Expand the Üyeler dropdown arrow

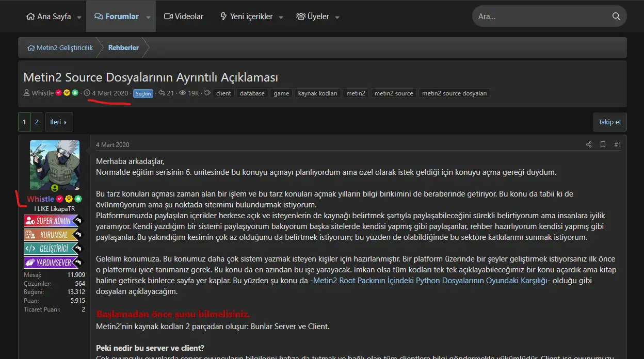337,17
